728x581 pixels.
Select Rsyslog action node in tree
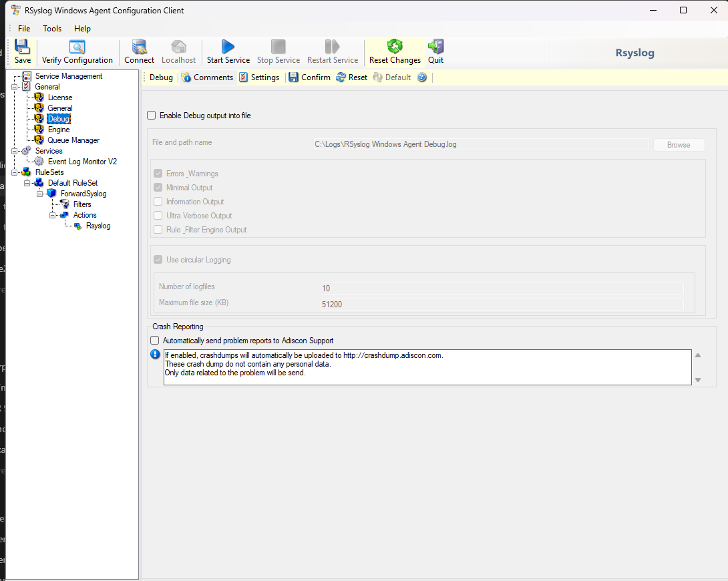pyautogui.click(x=98, y=226)
